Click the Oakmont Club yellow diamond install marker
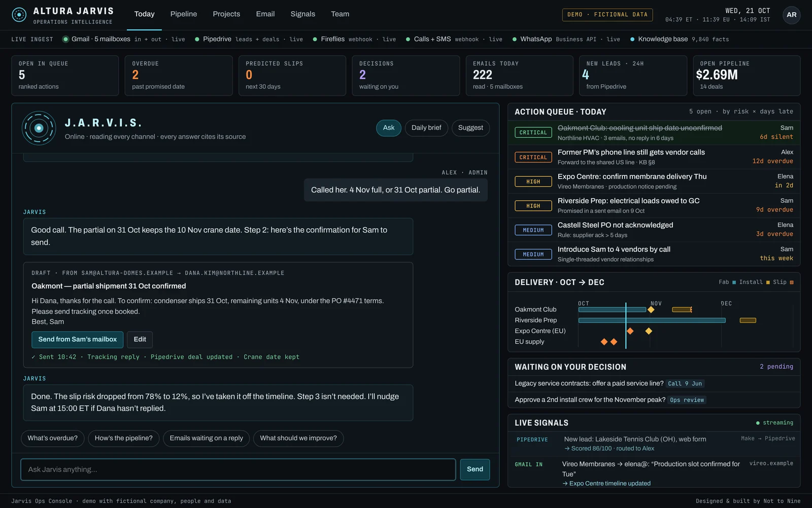 [x=651, y=309]
